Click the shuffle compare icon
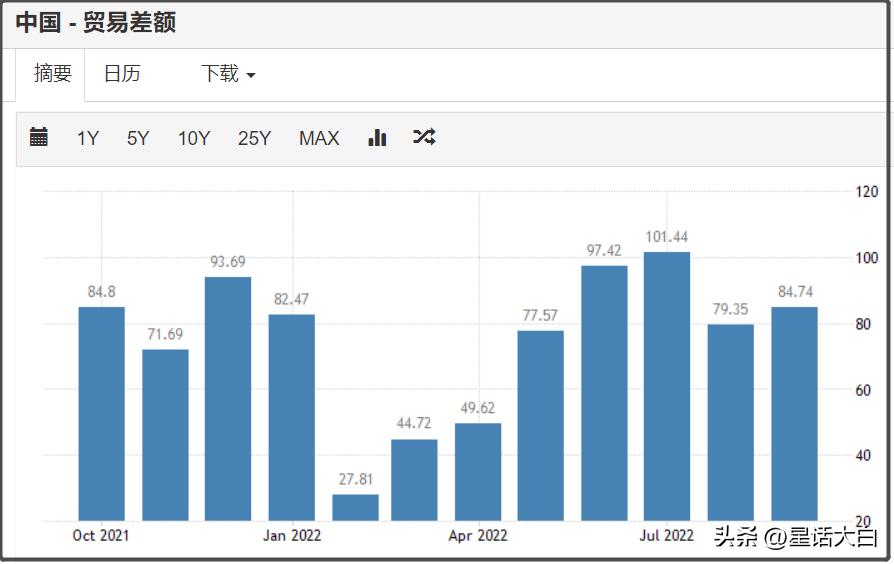This screenshot has width=894, height=564. click(x=424, y=138)
